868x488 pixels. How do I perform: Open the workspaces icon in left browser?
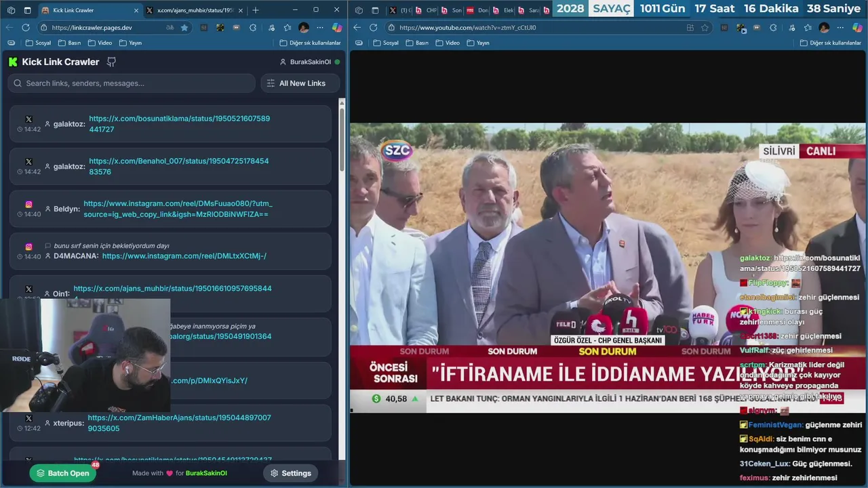click(x=11, y=10)
